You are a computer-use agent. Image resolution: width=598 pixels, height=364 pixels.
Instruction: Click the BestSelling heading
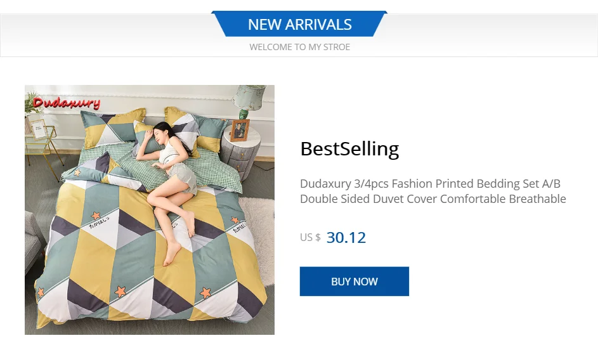(349, 149)
